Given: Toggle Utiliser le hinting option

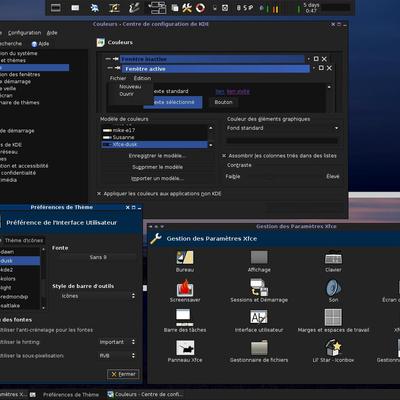Looking at the screenshot, I should (x=20, y=342).
